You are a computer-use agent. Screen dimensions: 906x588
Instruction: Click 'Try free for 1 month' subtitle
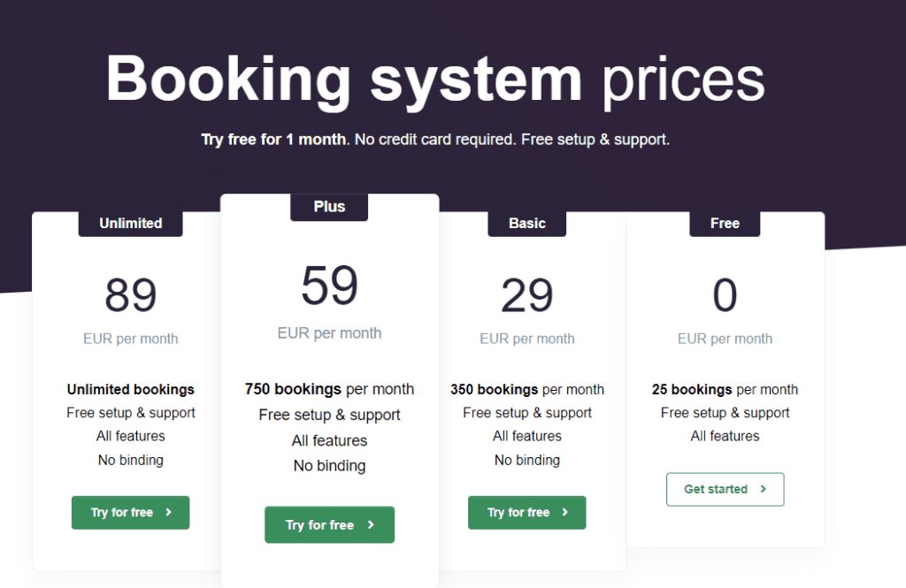click(x=274, y=140)
